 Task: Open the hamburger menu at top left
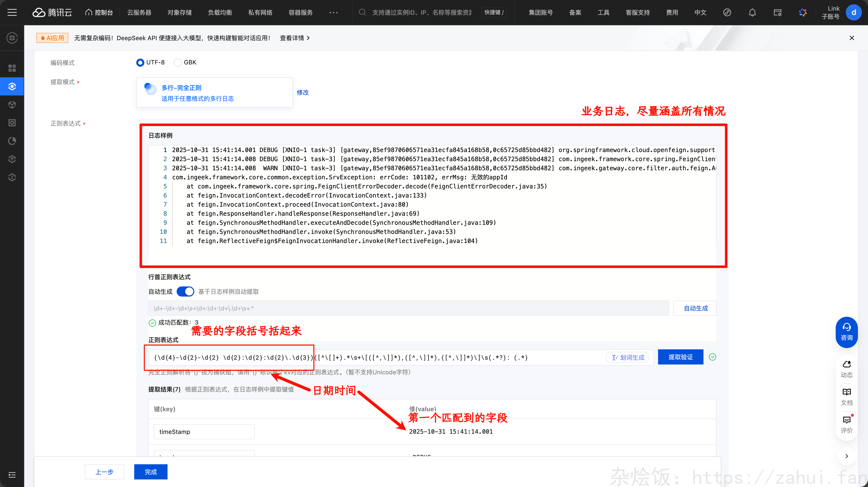coord(12,12)
